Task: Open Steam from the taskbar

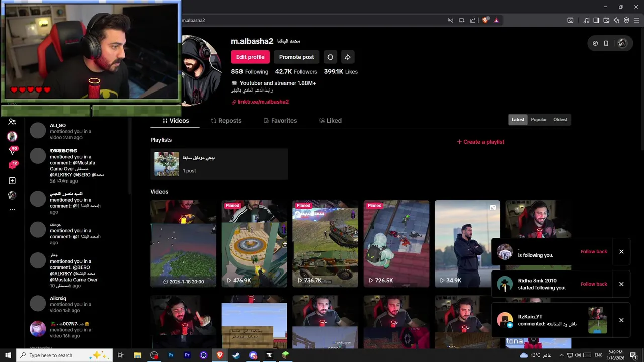Action: click(236, 355)
